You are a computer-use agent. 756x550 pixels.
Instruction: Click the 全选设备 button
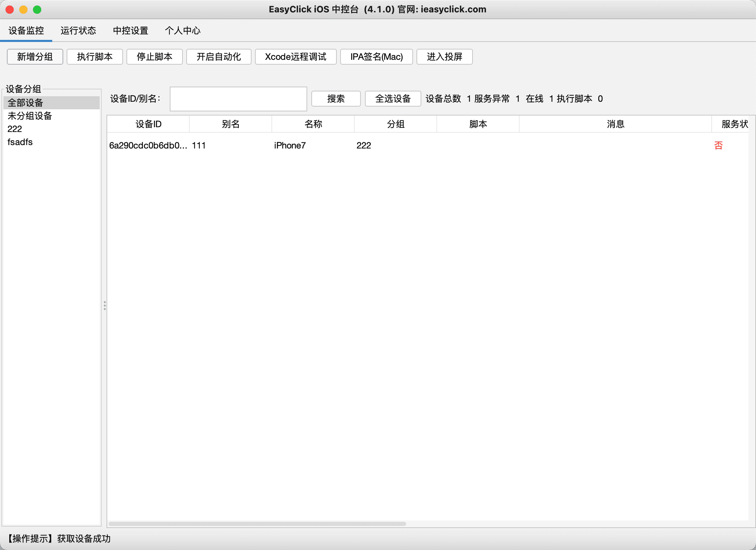(393, 99)
